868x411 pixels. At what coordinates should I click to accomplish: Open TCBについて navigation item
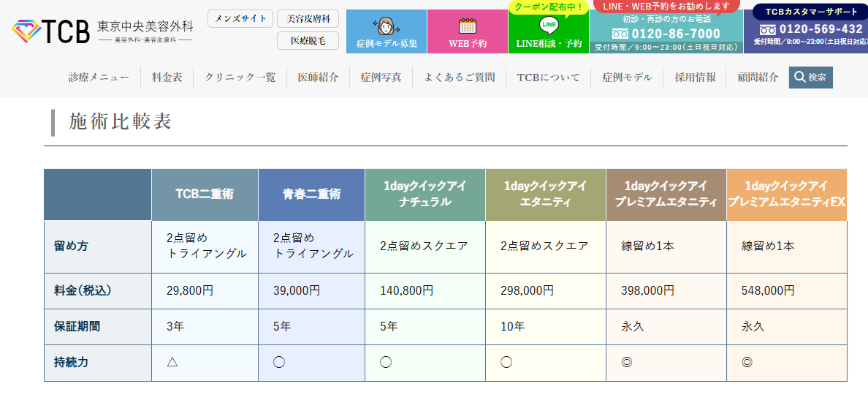[x=548, y=78]
